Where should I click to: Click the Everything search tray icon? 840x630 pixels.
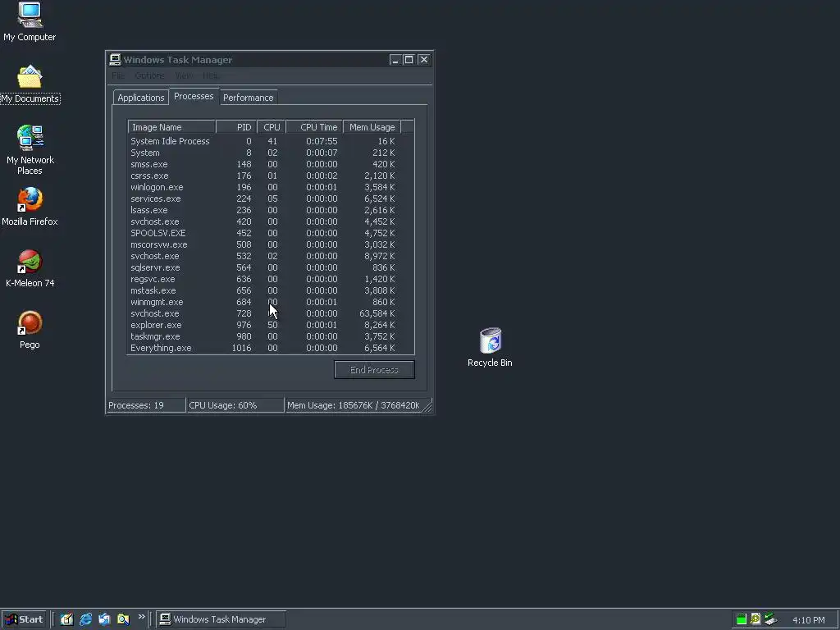tap(756, 619)
